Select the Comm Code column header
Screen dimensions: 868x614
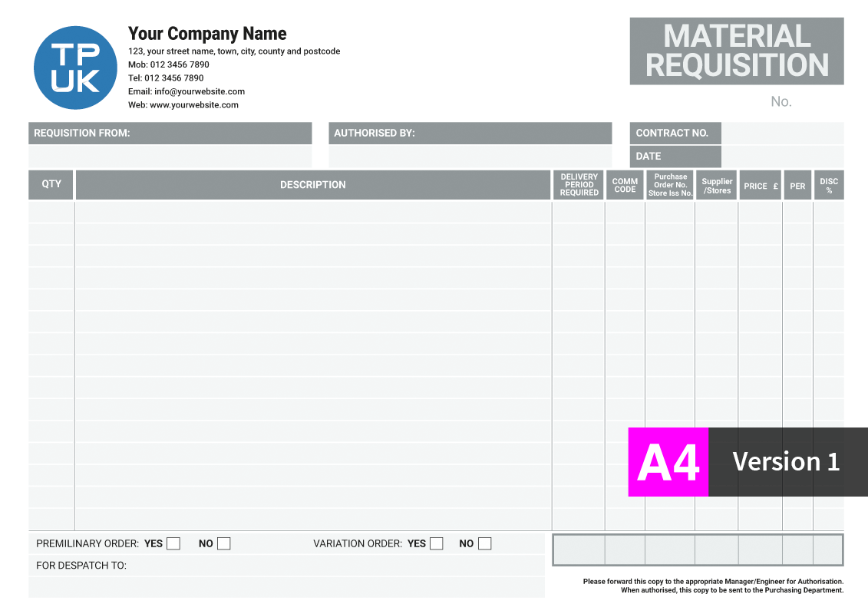click(x=625, y=185)
